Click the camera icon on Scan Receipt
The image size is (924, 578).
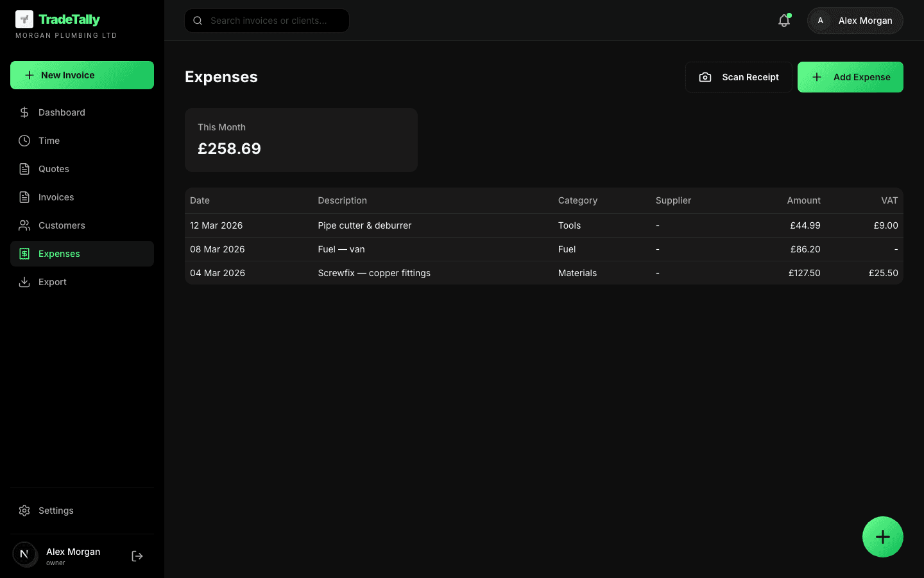705,76
